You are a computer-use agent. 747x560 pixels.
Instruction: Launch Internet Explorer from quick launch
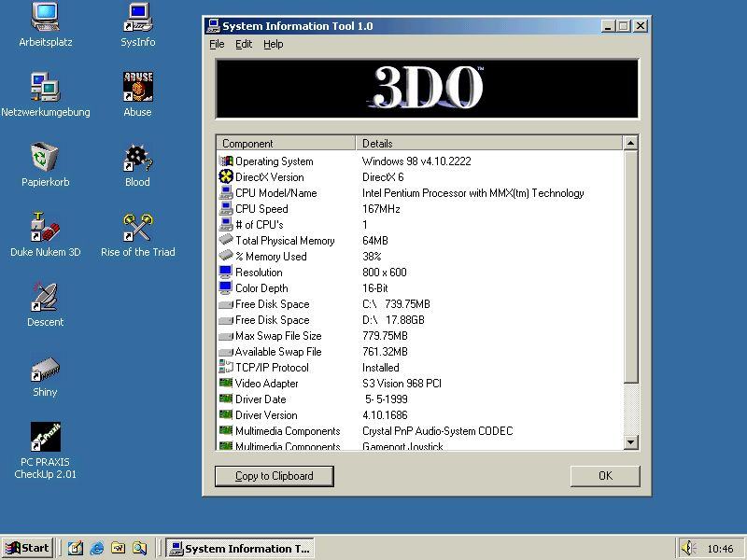click(x=97, y=548)
